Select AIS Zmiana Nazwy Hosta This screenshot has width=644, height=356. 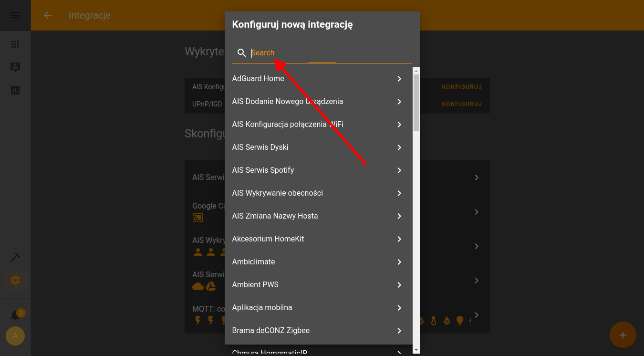point(319,216)
